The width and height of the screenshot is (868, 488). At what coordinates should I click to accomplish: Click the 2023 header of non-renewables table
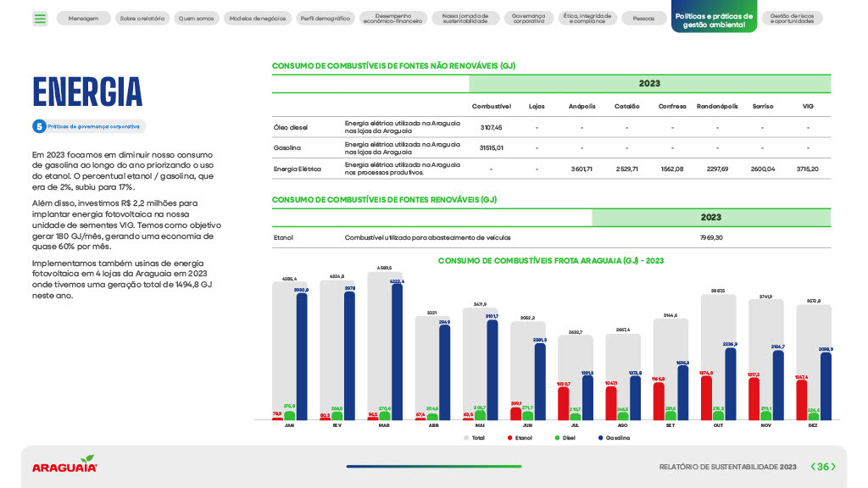(x=650, y=84)
